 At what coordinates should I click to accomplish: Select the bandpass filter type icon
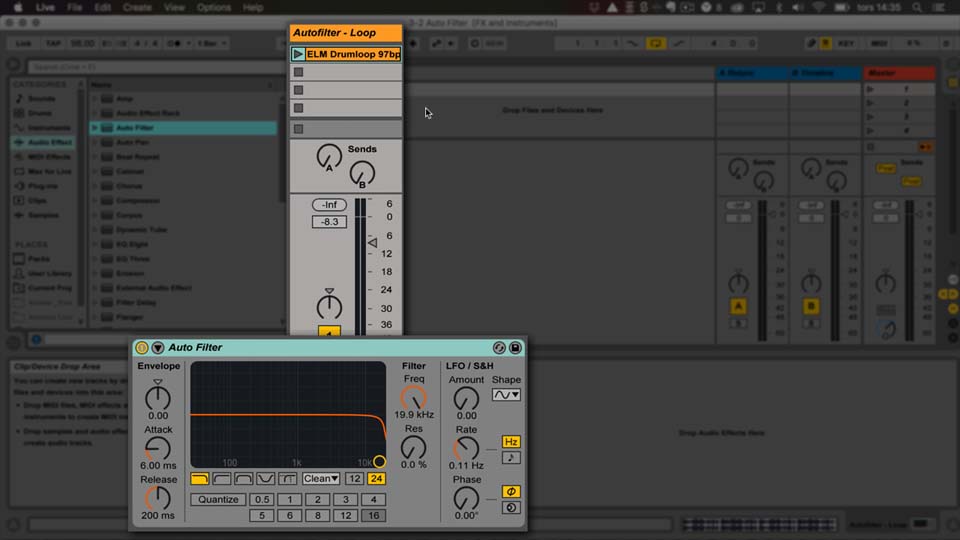[244, 479]
